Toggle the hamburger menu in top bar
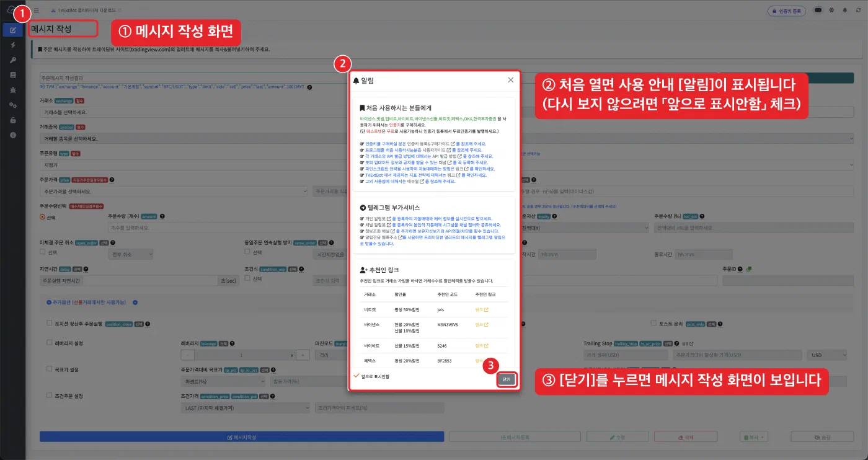 click(x=36, y=11)
